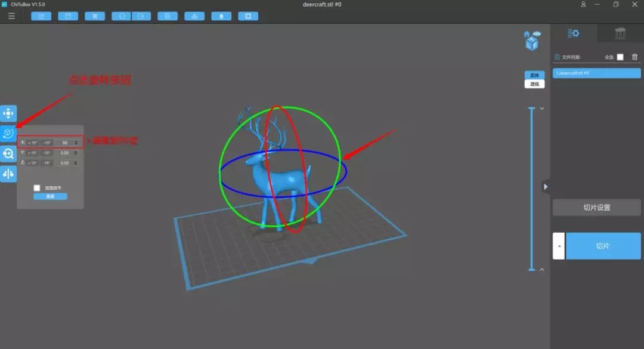Click the Auto layout toolbar button
Image resolution: width=644 pixels, height=349 pixels.
click(x=194, y=16)
